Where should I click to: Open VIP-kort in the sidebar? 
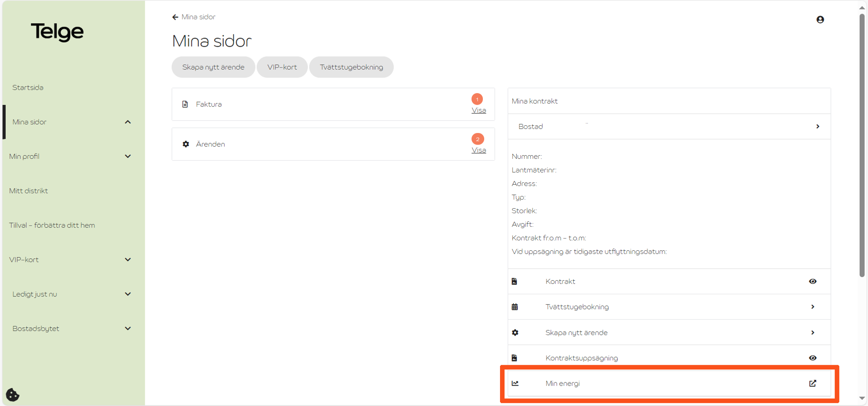pyautogui.click(x=24, y=259)
